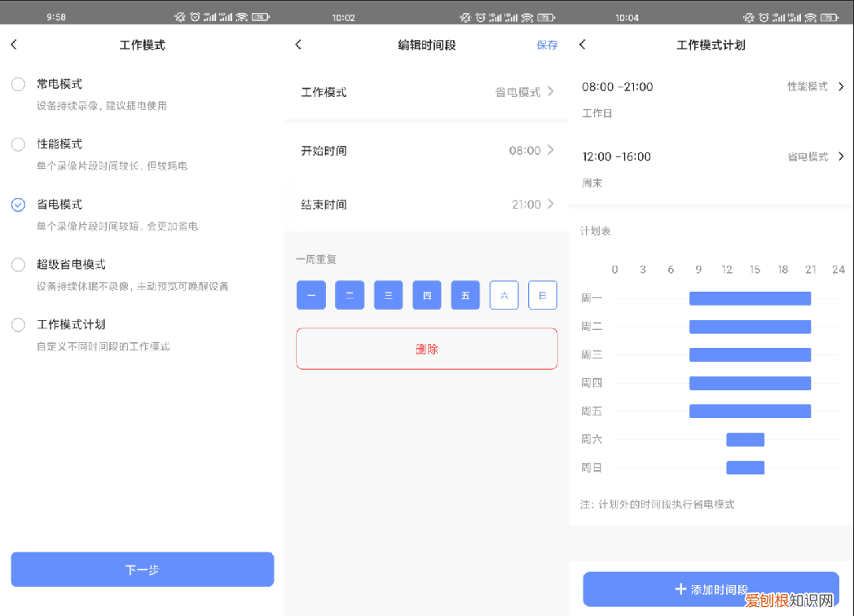The image size is (854, 616).
Task: Disable repeat on Wednesday (三)
Action: pos(388,295)
